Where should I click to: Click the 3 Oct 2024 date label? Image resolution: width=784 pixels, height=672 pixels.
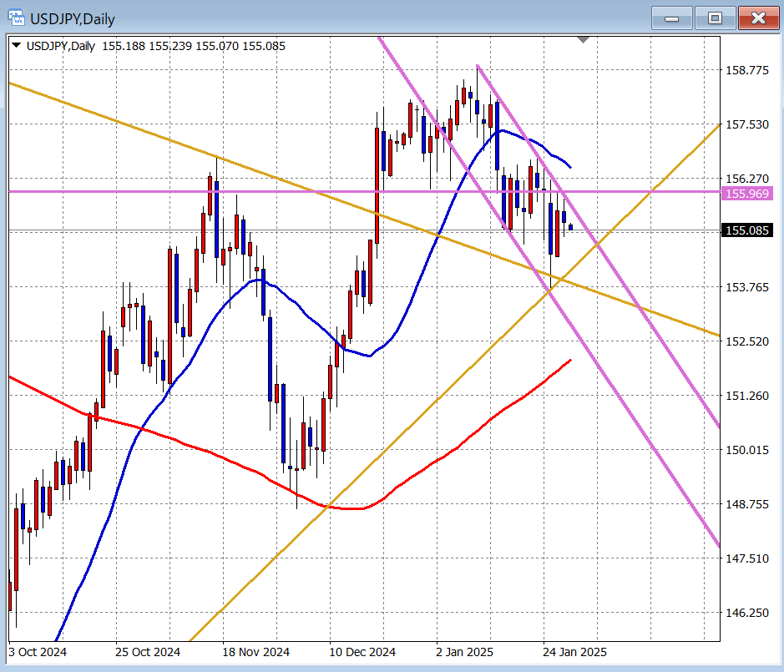(x=38, y=651)
